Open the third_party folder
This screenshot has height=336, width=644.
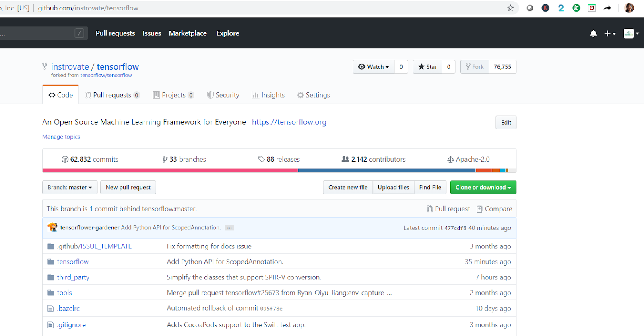[73, 277]
